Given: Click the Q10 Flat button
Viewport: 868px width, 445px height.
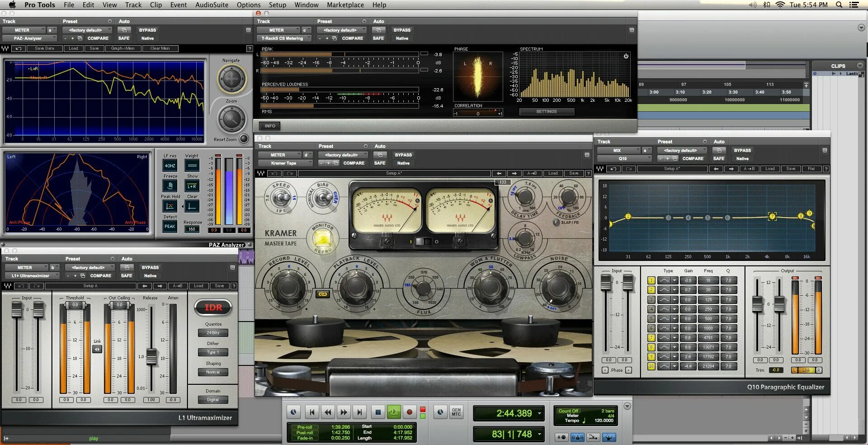Looking at the screenshot, I should click(811, 169).
